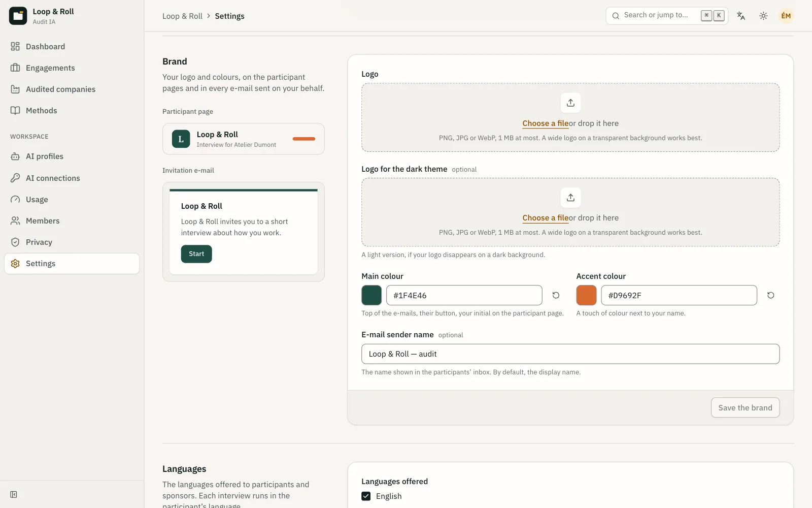The image size is (812, 508).
Task: Click the L initial badge in preview
Action: click(x=181, y=139)
